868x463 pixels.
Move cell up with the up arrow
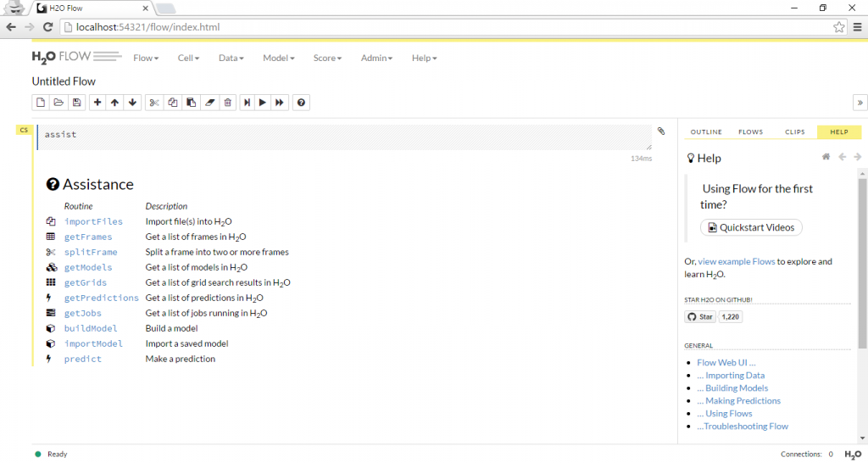tap(114, 103)
